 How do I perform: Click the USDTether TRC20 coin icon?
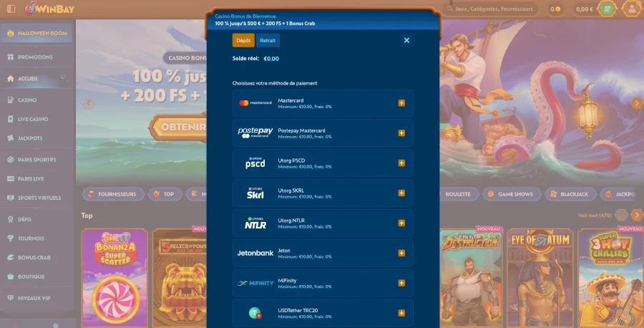click(255, 313)
